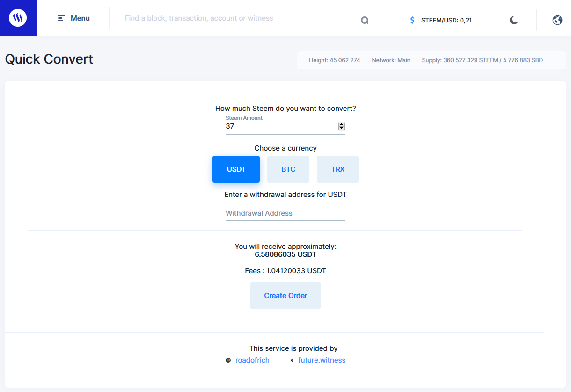
Task: Open the roadofrich profile link
Action: pos(252,360)
